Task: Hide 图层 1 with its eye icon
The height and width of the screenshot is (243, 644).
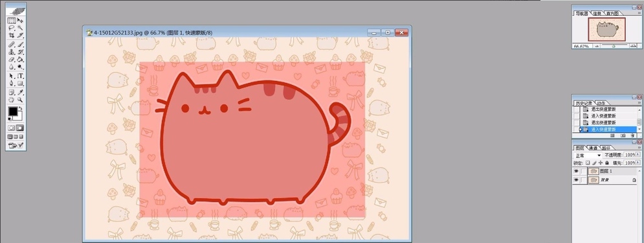Action: [576, 171]
